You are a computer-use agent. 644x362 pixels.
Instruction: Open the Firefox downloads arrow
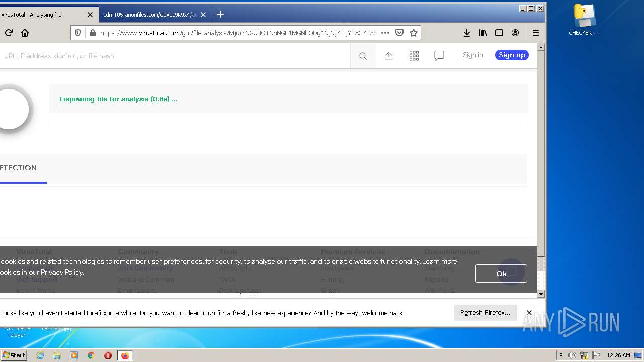pyautogui.click(x=467, y=33)
